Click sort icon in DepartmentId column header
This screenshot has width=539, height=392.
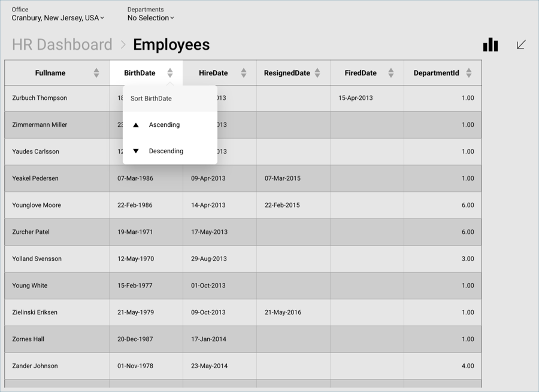(469, 73)
